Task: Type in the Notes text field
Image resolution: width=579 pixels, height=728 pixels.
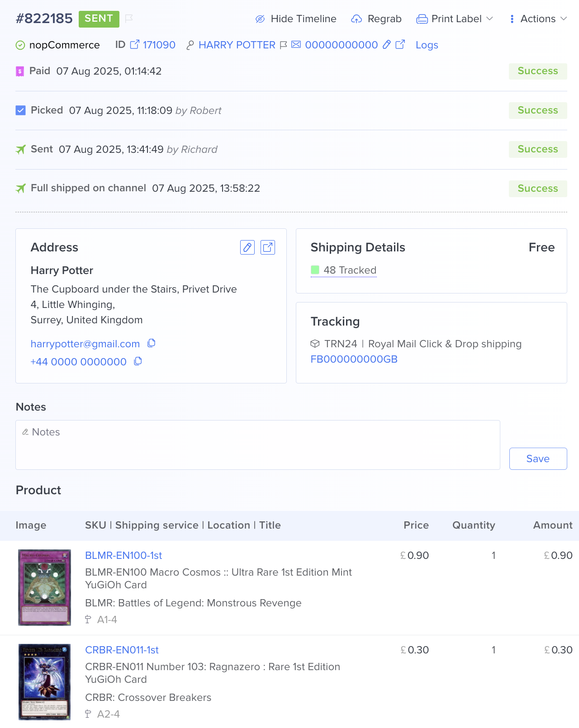Action: [258, 445]
